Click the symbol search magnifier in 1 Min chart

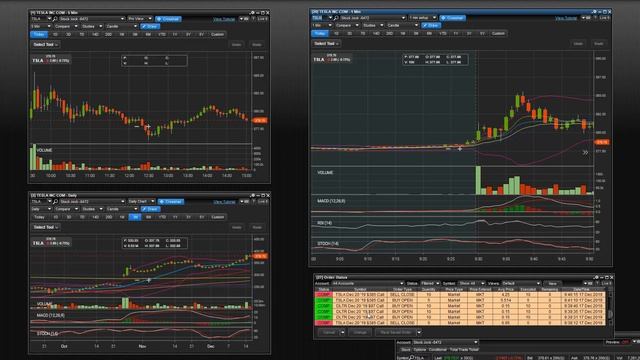336,18
